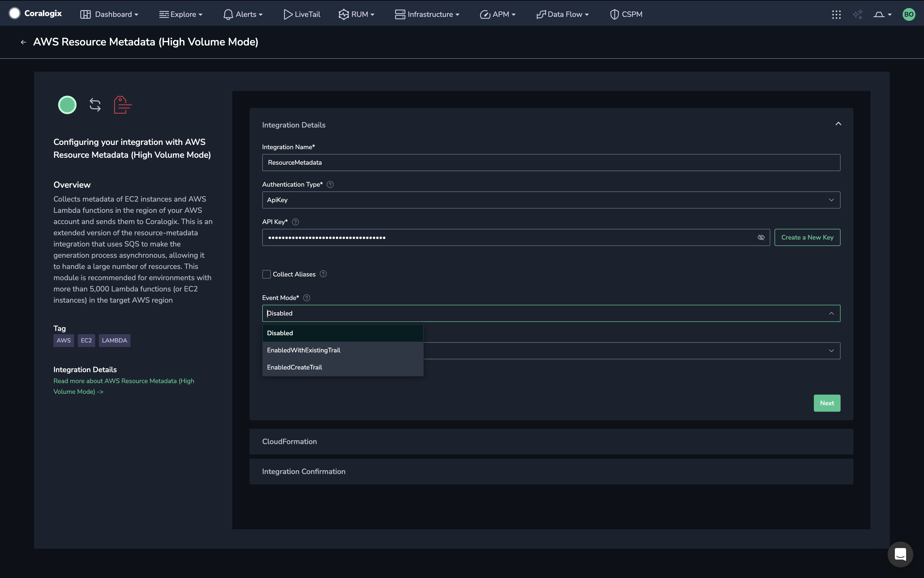The height and width of the screenshot is (578, 924).
Task: Open the Data Flow menu
Action: pos(562,14)
